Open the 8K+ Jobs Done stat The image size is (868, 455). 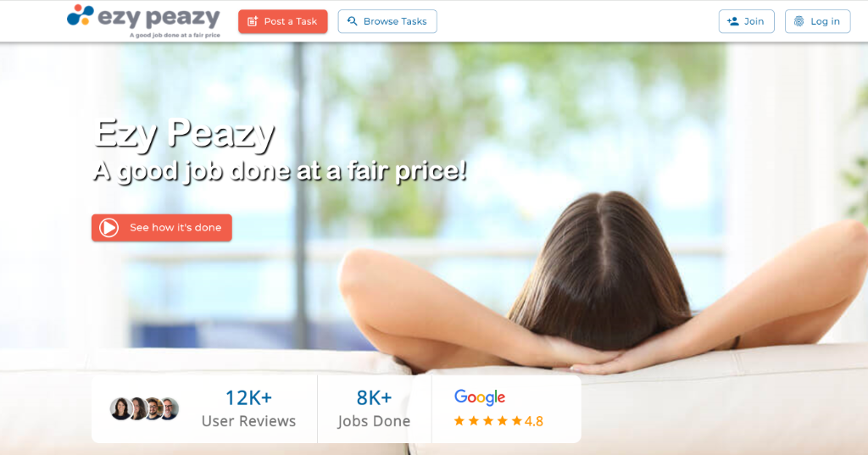374,408
